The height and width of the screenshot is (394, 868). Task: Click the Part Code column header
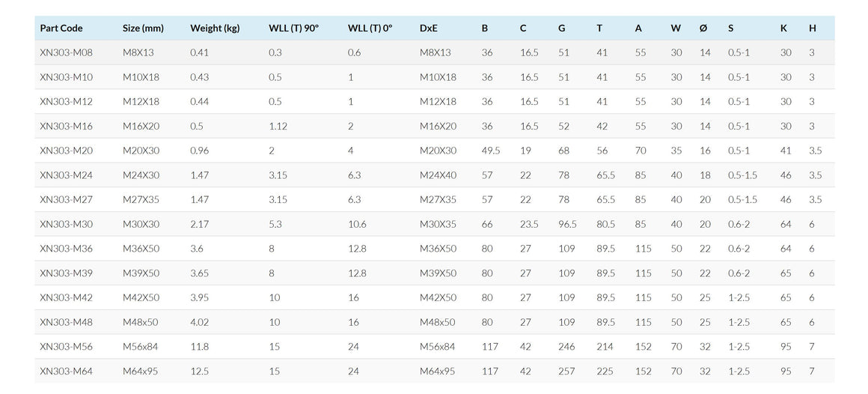[x=61, y=28]
